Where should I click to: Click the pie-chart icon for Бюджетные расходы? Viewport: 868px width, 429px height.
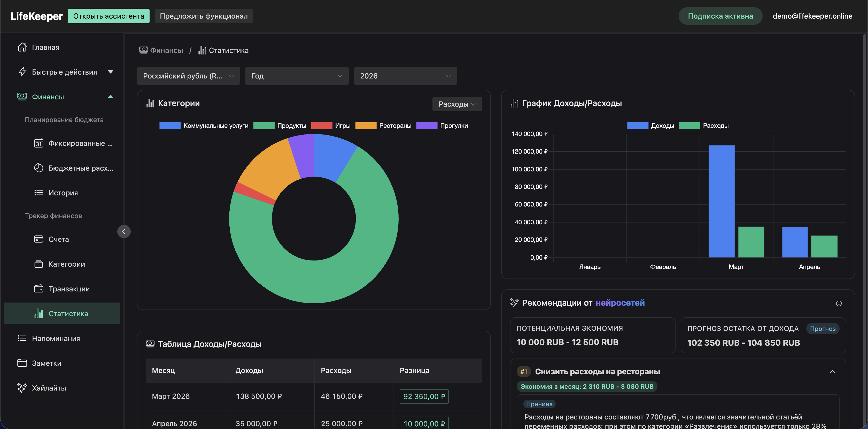click(38, 168)
